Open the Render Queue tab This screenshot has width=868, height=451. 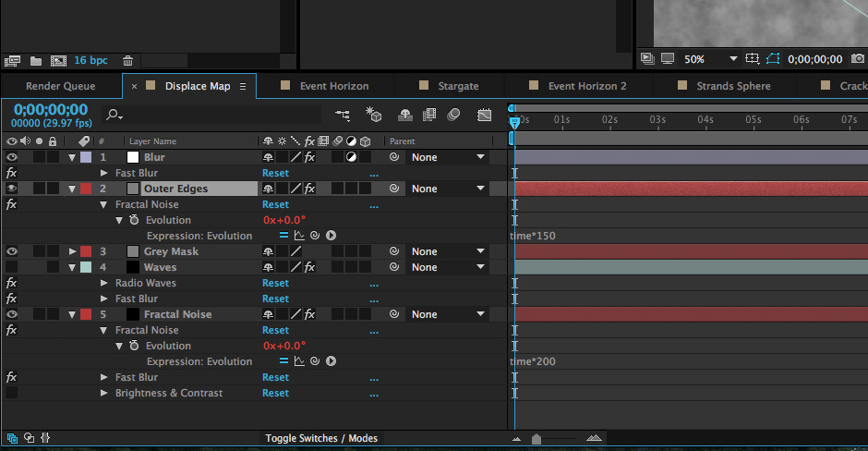[61, 86]
